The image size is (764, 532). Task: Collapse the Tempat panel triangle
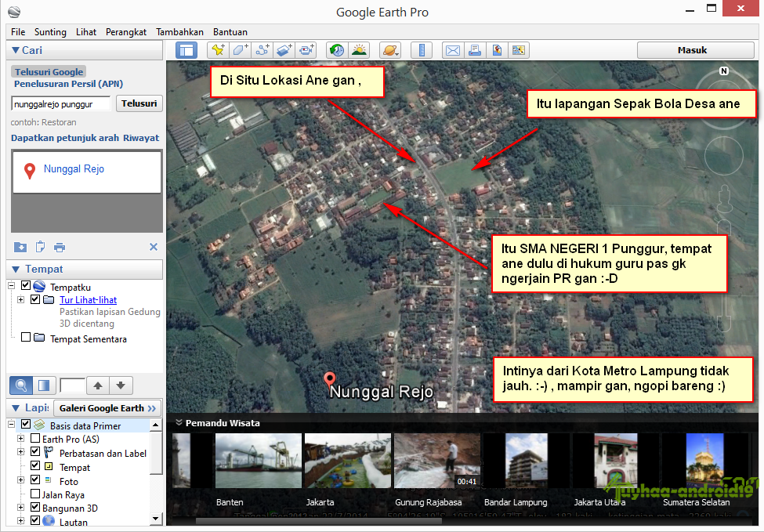click(x=16, y=269)
